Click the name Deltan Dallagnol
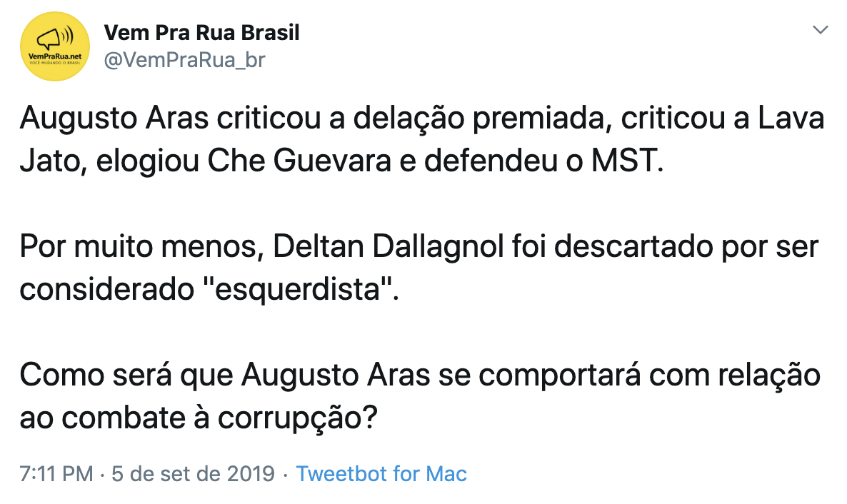The image size is (847, 504). pos(388,247)
